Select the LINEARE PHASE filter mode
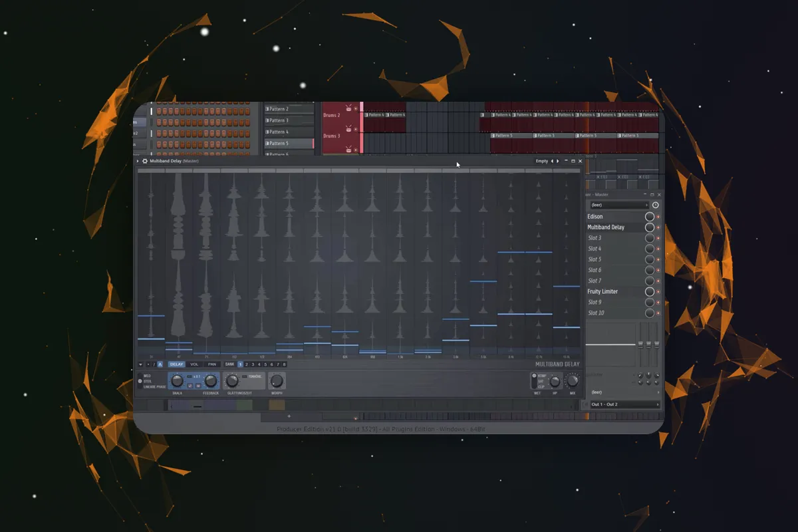The width and height of the screenshot is (798, 532). (155, 387)
